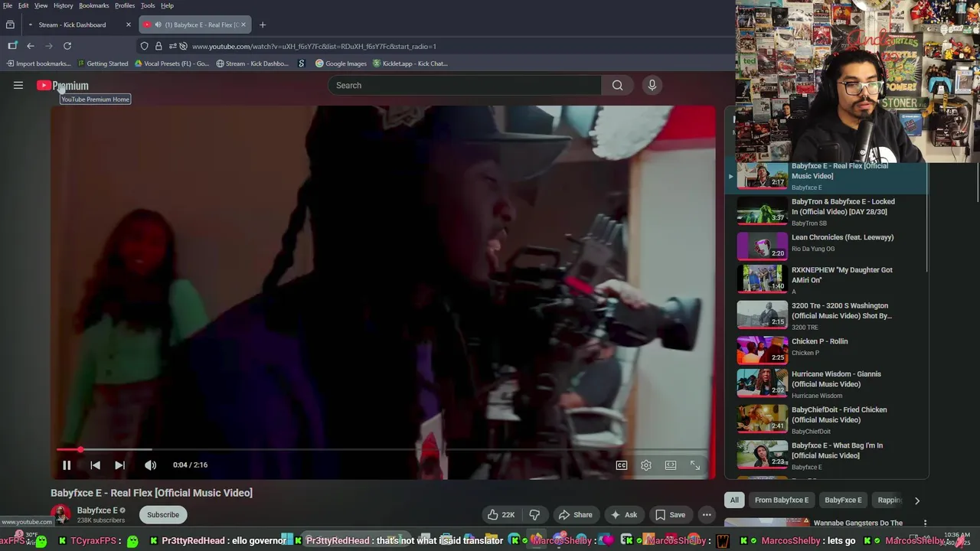Screen dimensions: 980x551
Task: Click the site security padlock icon
Action: coord(158,46)
